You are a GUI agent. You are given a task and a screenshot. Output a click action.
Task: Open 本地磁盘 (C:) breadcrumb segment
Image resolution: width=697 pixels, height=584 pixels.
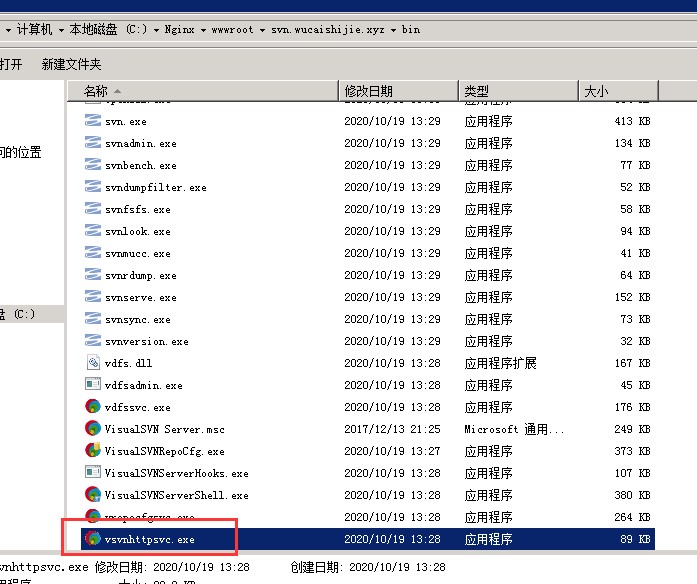(x=109, y=30)
